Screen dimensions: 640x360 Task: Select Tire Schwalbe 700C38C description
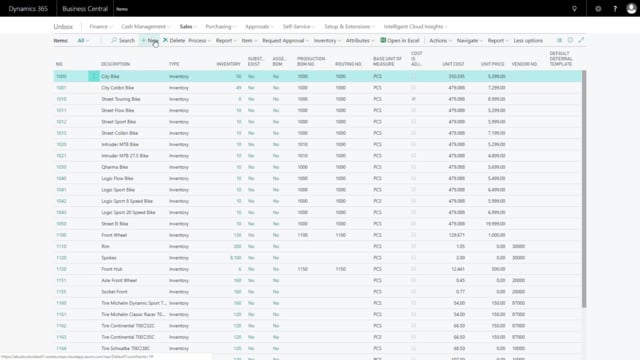click(126, 349)
